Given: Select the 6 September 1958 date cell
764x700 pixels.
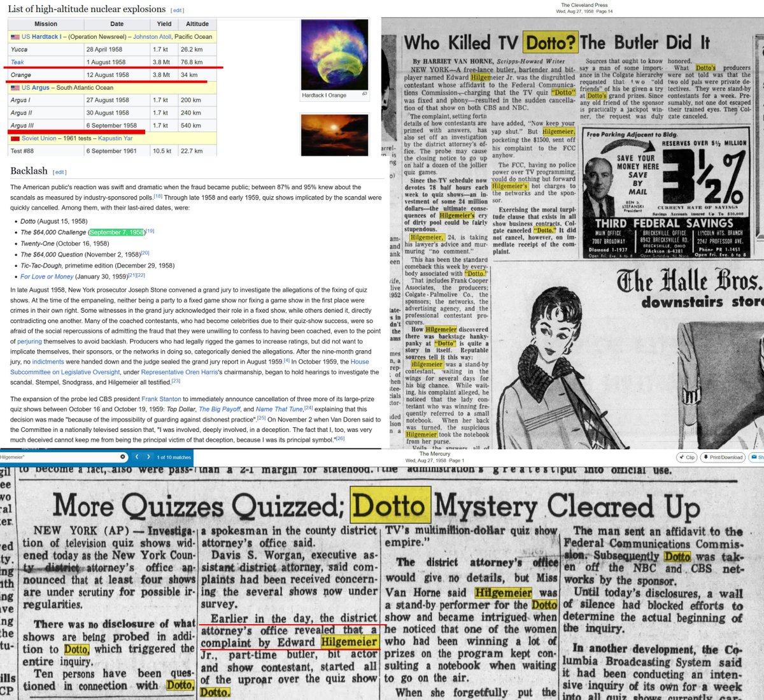Looking at the screenshot, I should 117,125.
